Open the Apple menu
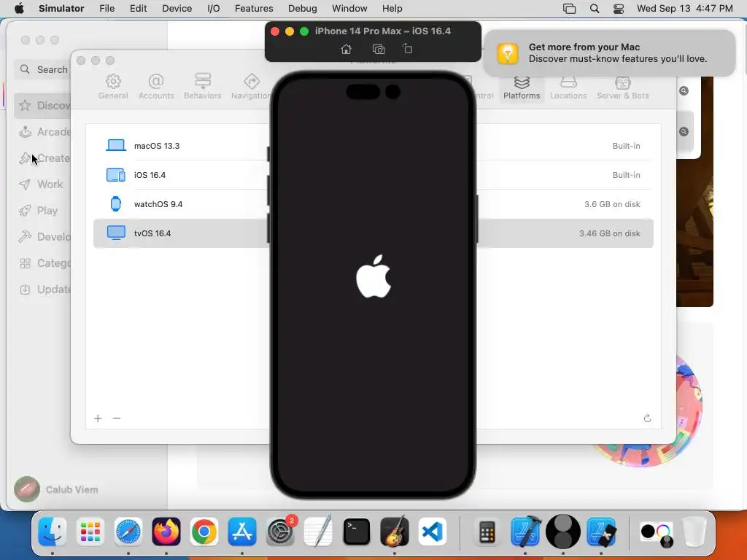 coord(19,9)
